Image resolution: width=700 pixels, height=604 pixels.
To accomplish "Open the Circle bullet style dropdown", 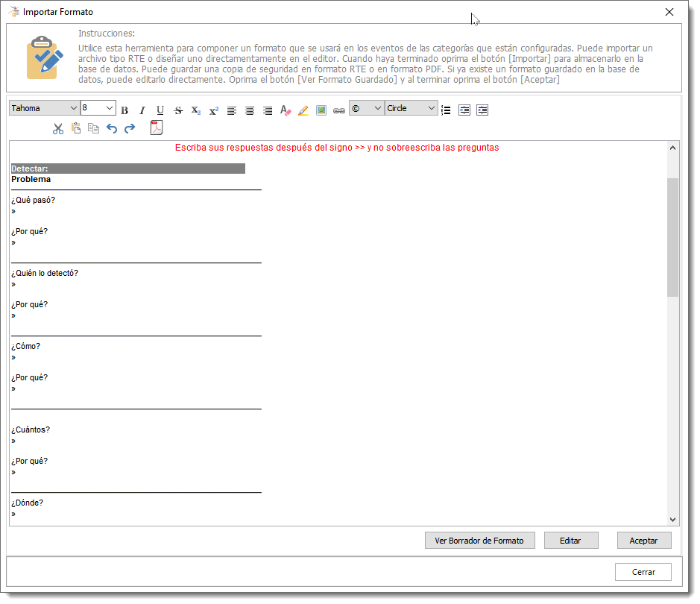I will point(412,108).
